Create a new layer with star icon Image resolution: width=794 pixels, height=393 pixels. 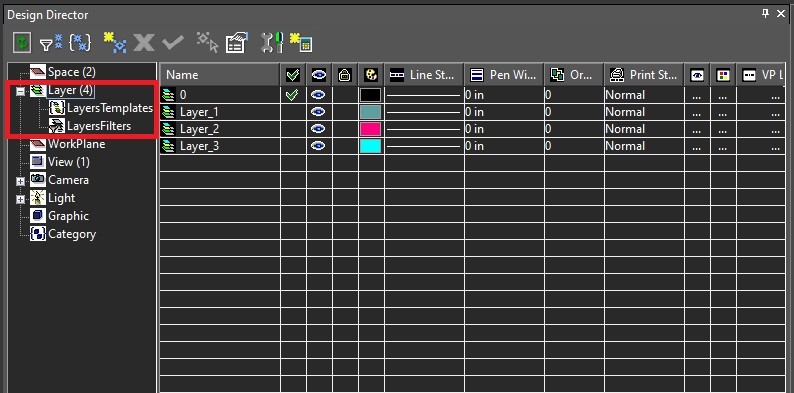coord(115,44)
